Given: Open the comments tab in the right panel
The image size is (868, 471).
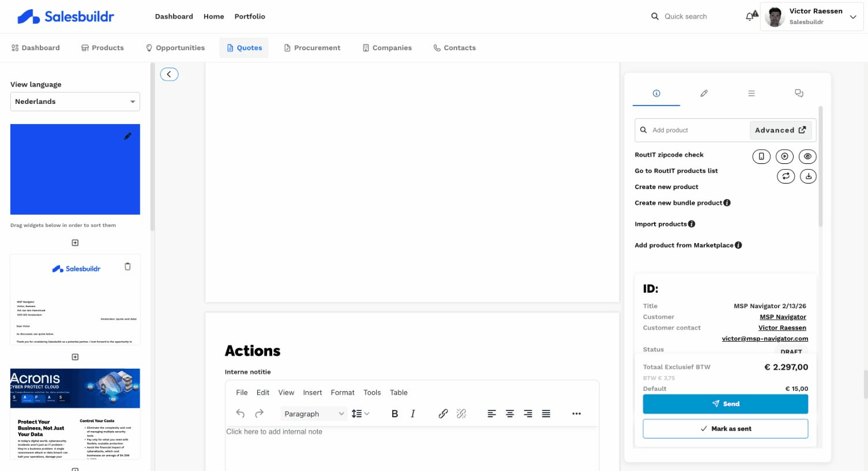Looking at the screenshot, I should 799,93.
